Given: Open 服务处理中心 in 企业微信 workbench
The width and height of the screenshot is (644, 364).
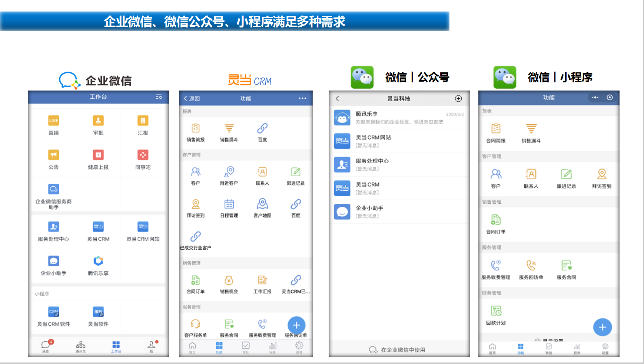Looking at the screenshot, I should [54, 227].
